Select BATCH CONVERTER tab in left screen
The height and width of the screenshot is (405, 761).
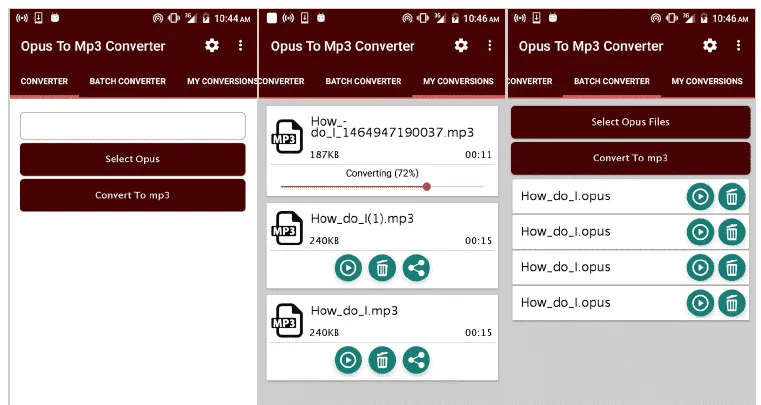[128, 81]
